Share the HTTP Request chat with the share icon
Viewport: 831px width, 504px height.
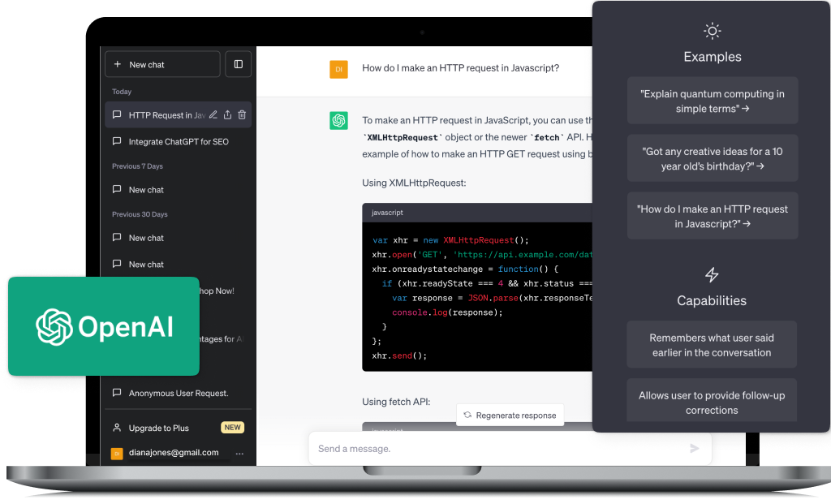click(x=227, y=114)
